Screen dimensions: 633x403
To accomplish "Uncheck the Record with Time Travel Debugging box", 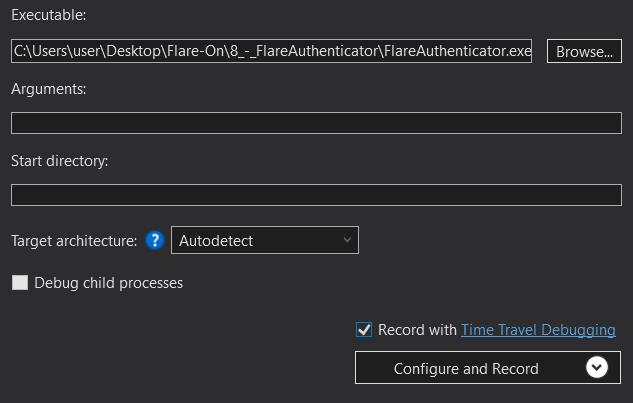I will tap(364, 330).
